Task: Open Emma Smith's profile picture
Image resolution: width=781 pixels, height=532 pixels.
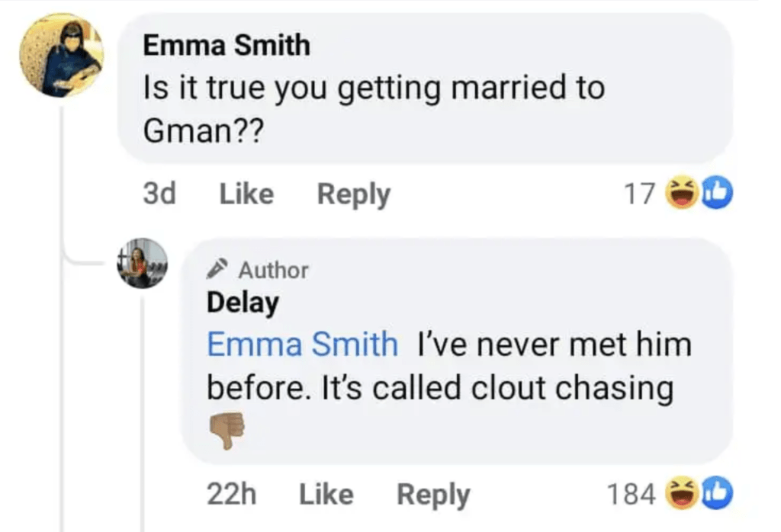Action: 62,55
